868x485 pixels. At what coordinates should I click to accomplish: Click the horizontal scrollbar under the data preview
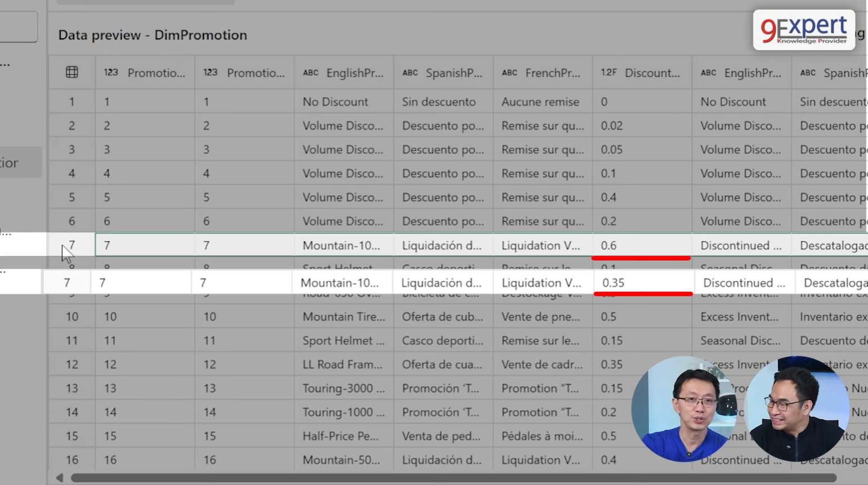click(x=450, y=478)
